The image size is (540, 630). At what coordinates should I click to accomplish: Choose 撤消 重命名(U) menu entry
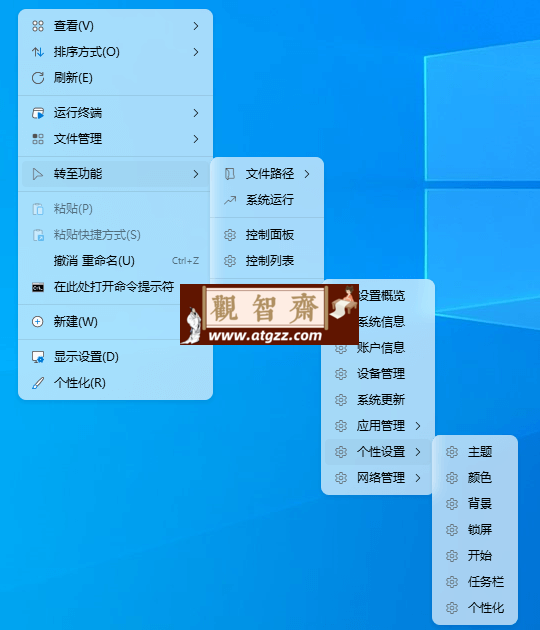[x=115, y=261]
